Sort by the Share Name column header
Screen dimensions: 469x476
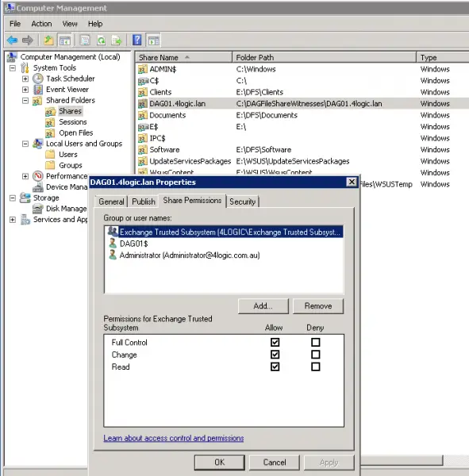184,57
